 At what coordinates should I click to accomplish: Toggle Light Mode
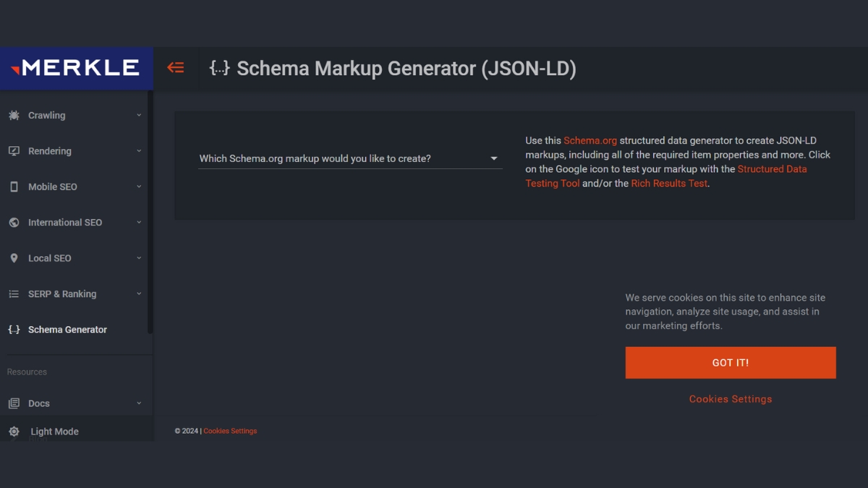[x=54, y=432]
